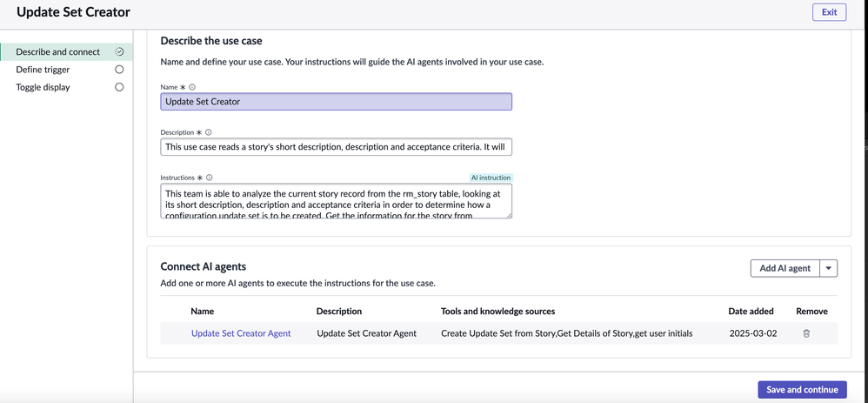Click the Name field info icon
Screen dimensions: 868x403
click(x=192, y=87)
